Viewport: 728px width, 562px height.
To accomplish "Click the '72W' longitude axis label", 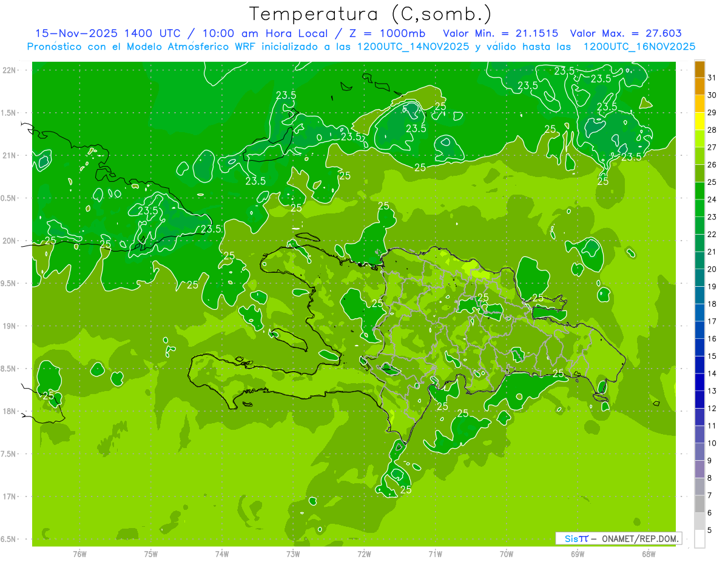I will click(x=364, y=554).
